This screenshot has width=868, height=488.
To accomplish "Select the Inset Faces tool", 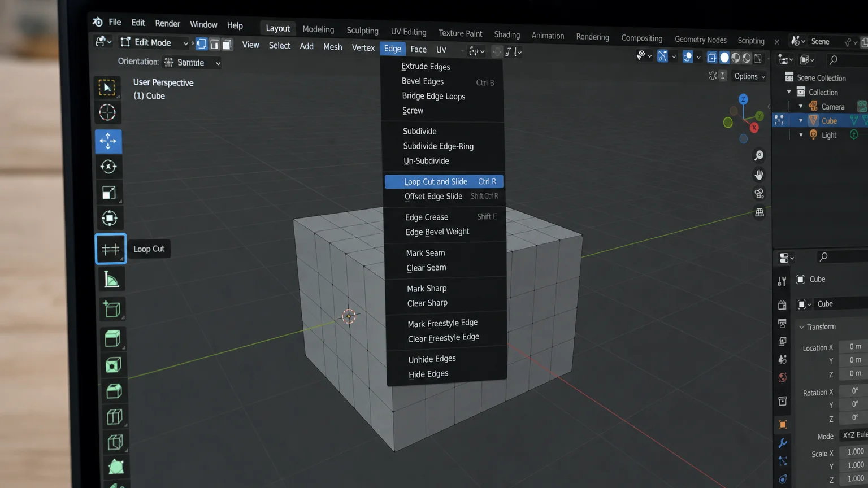I will tap(114, 365).
